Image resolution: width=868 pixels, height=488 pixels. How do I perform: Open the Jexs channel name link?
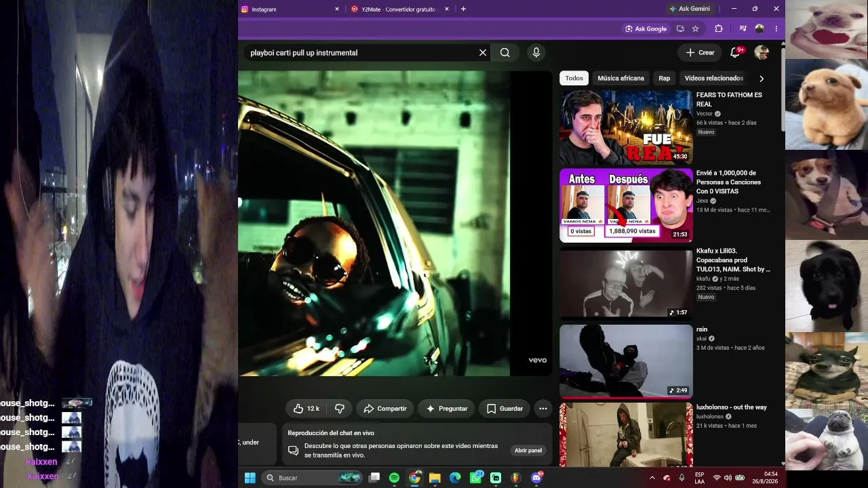coord(702,201)
